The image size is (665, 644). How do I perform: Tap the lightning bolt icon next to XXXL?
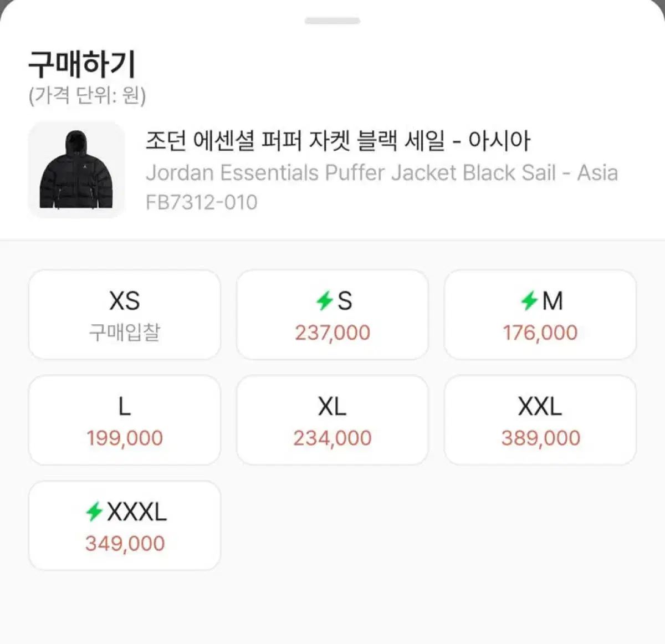click(94, 512)
